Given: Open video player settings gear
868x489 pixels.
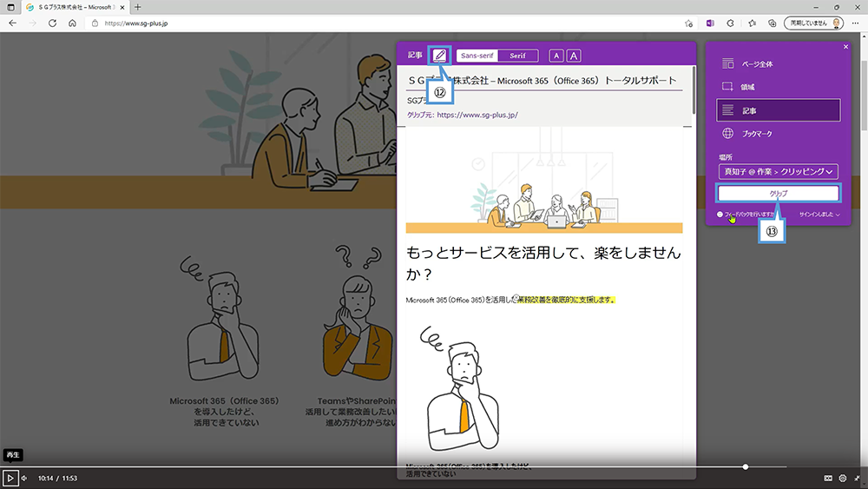Looking at the screenshot, I should pos(843,478).
